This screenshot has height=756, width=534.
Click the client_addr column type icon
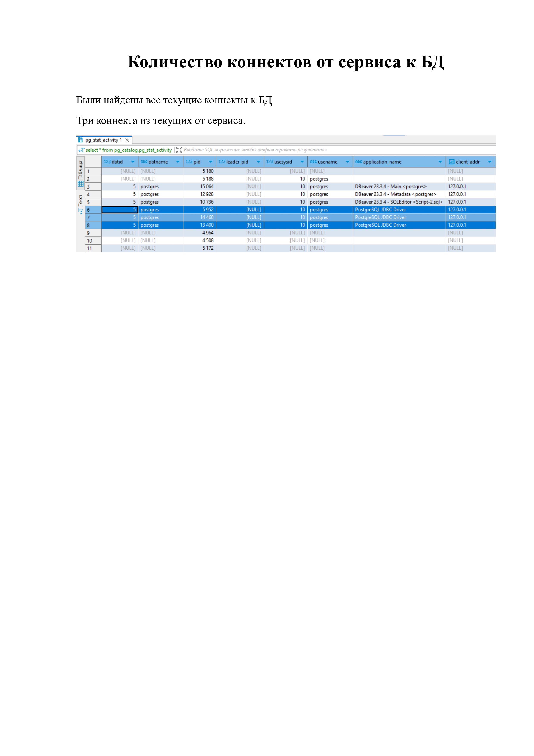451,162
